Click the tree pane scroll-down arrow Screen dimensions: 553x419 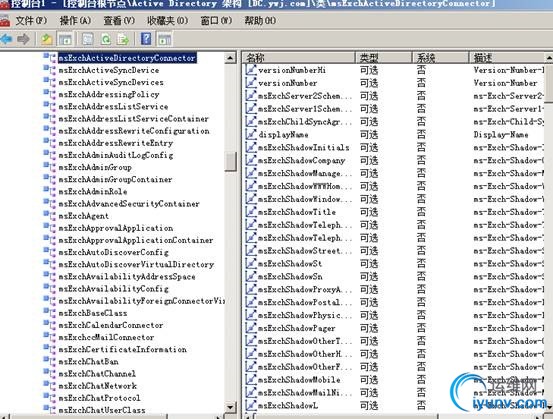click(230, 407)
